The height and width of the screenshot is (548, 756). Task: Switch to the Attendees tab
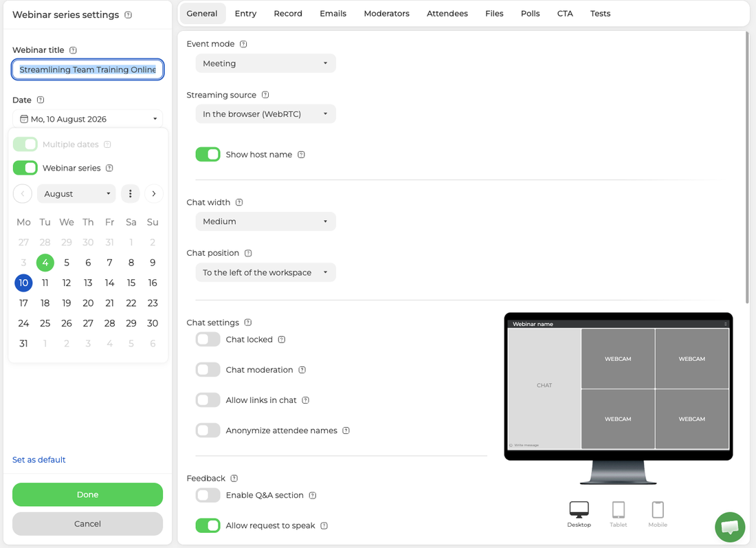point(447,14)
